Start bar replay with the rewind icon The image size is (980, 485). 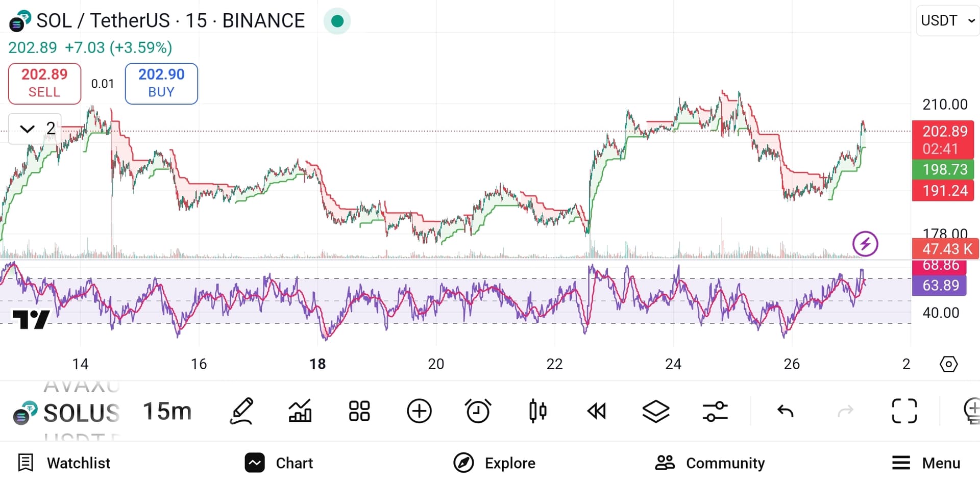[597, 411]
